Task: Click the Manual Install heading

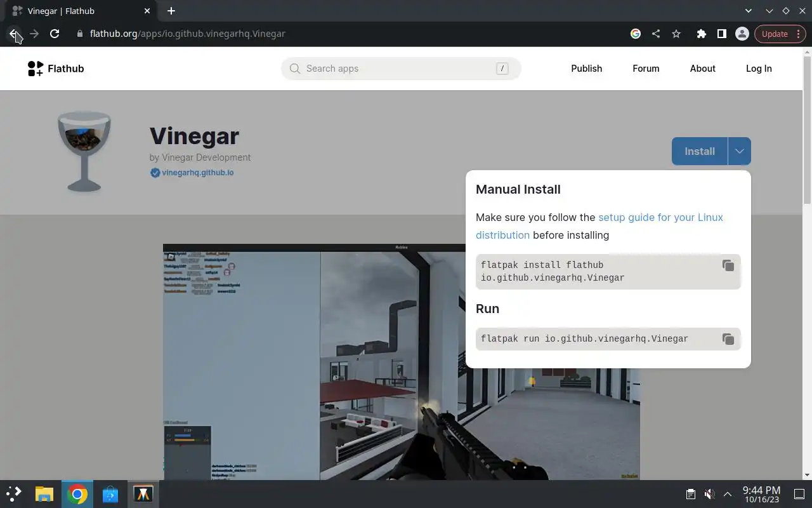Action: coord(518,189)
